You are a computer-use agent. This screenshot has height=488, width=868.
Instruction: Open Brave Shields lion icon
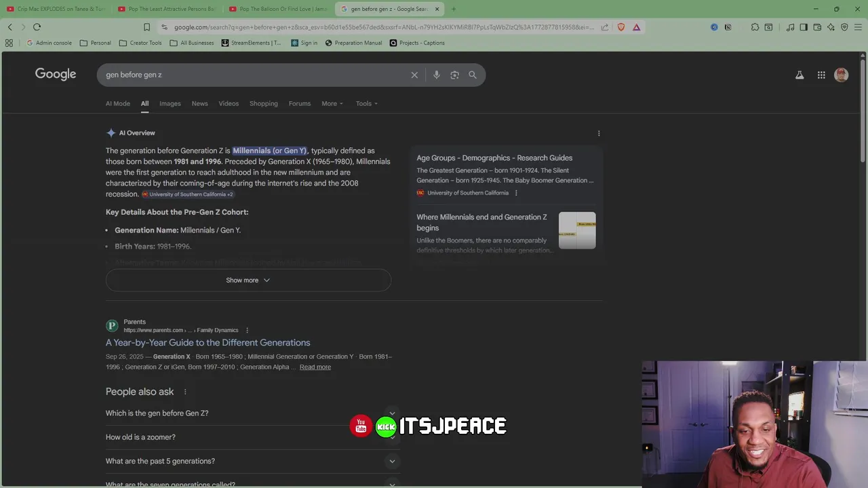pos(620,27)
